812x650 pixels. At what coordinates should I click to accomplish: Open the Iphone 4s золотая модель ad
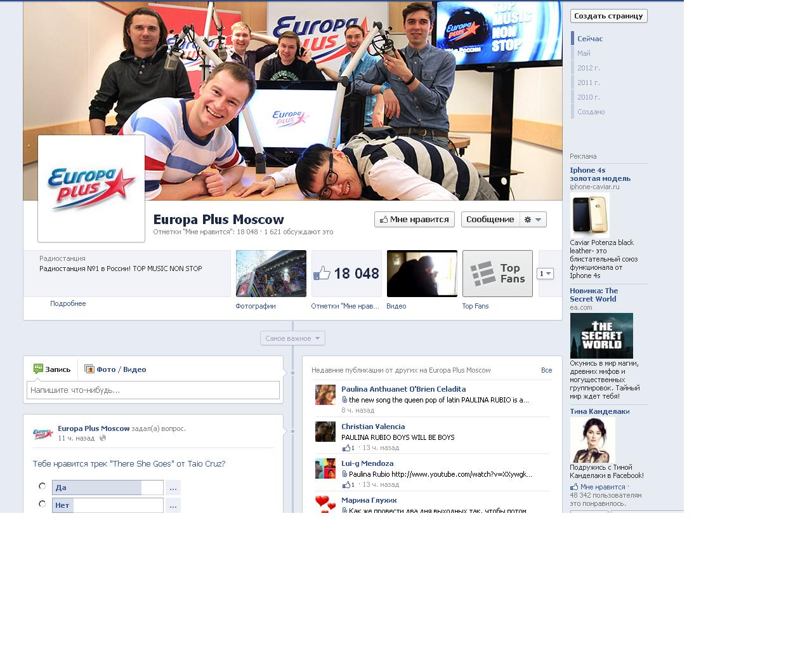tap(600, 174)
